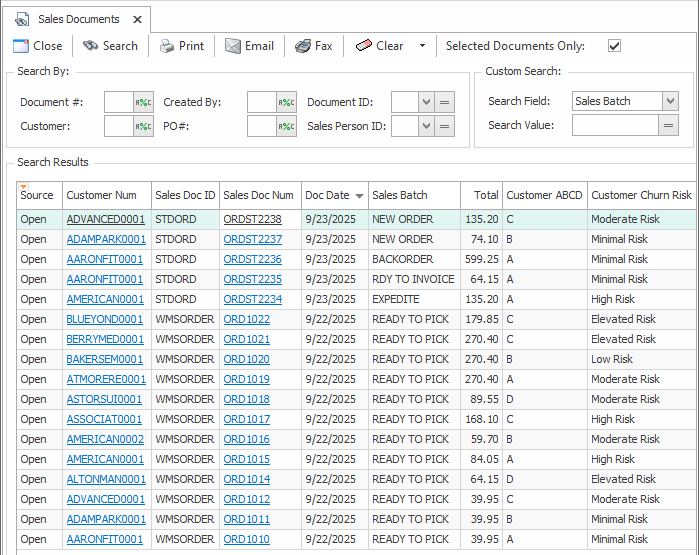Click equals operator button beside Document ID
Screen dimensions: 699x555
point(445,102)
